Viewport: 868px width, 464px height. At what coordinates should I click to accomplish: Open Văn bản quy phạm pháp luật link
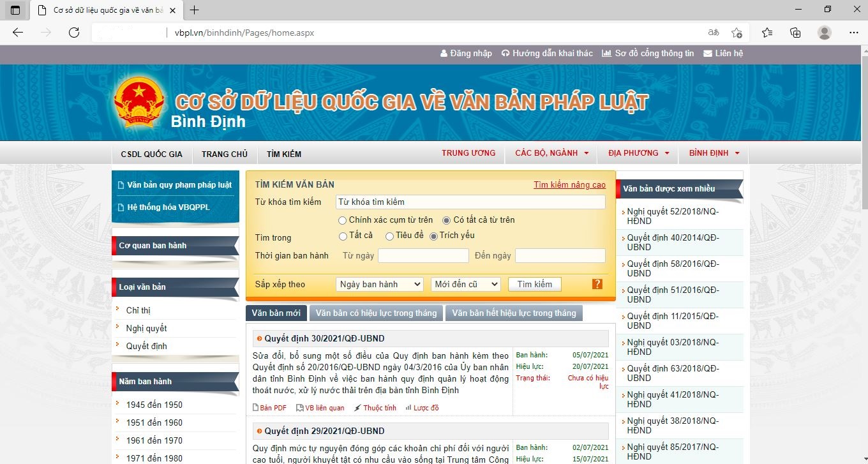[x=179, y=185]
